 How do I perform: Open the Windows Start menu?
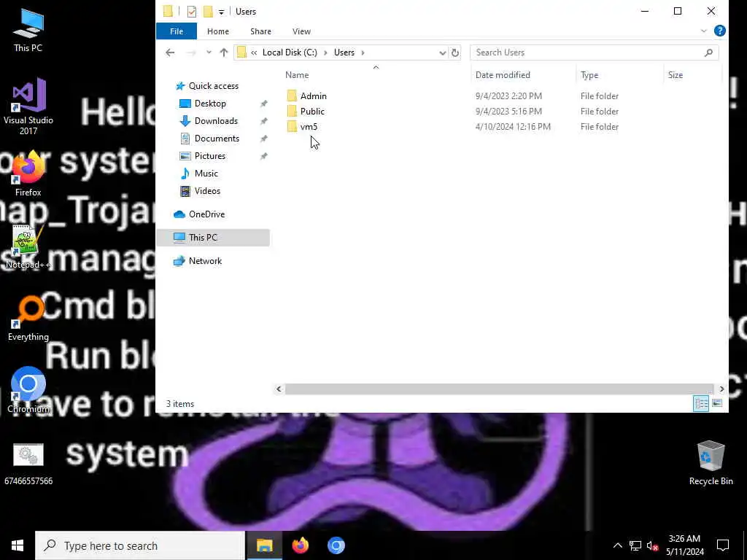18,545
